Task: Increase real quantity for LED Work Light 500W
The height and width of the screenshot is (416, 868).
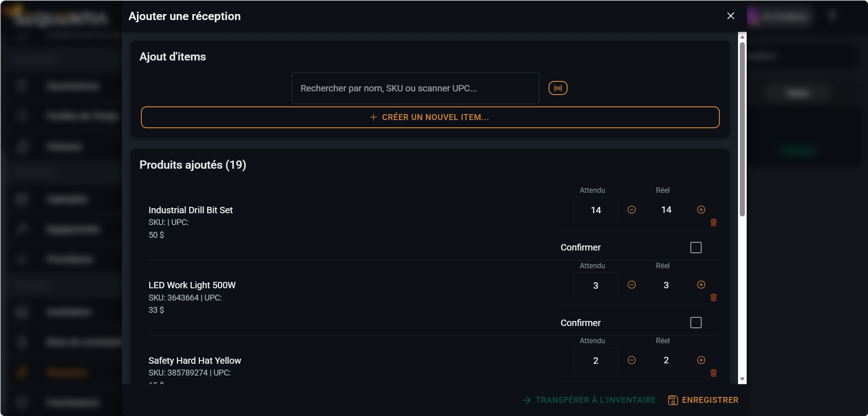Action: (x=701, y=285)
